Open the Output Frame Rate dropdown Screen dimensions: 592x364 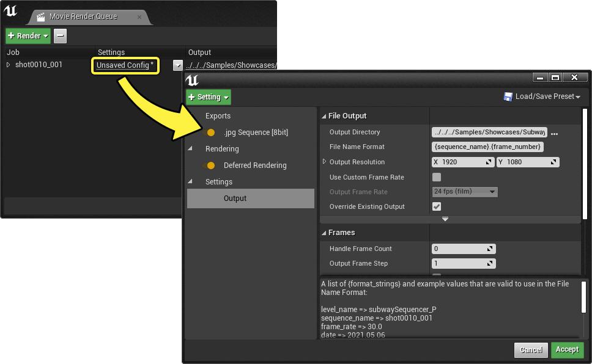pos(465,192)
